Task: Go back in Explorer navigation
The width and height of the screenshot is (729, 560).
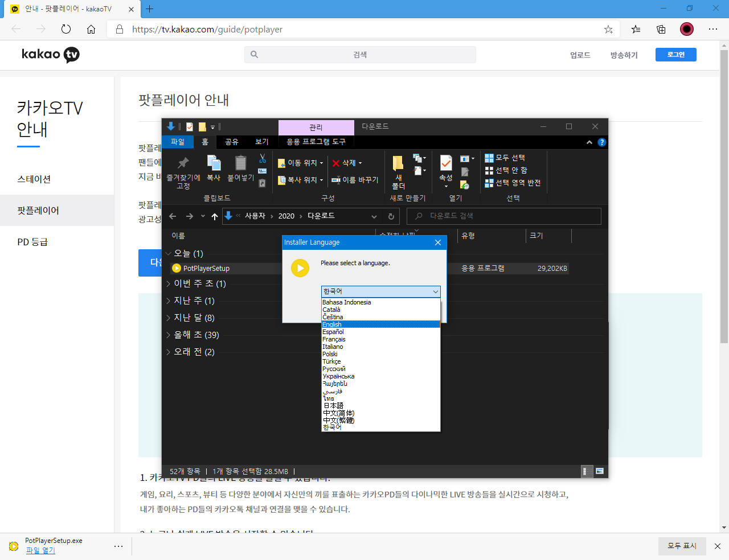Action: pos(173,216)
